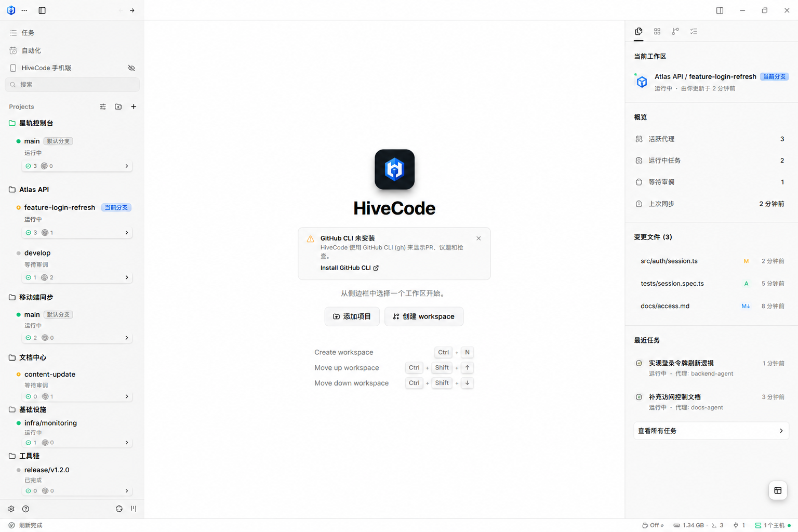Toggle the left sidebar panel icon

tap(42, 10)
